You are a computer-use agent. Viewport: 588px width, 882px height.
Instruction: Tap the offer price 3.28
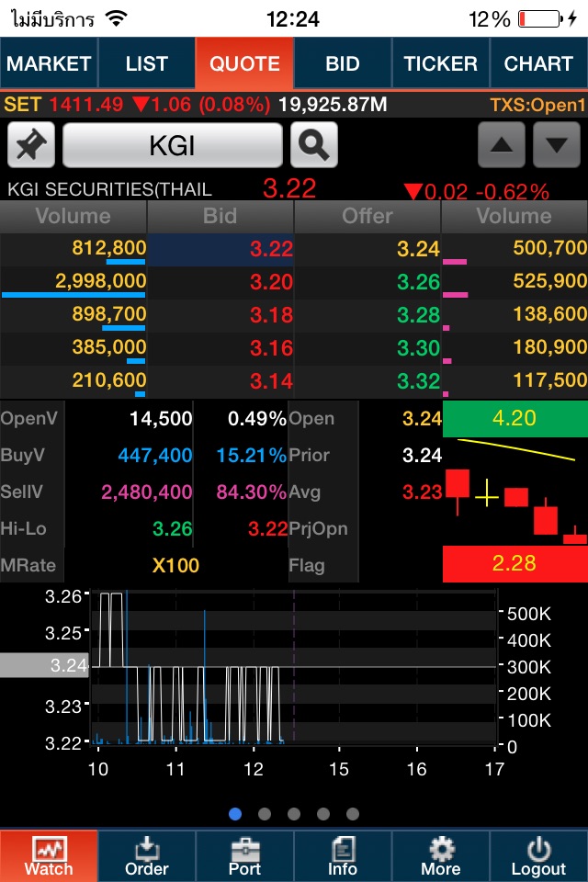[x=418, y=315]
